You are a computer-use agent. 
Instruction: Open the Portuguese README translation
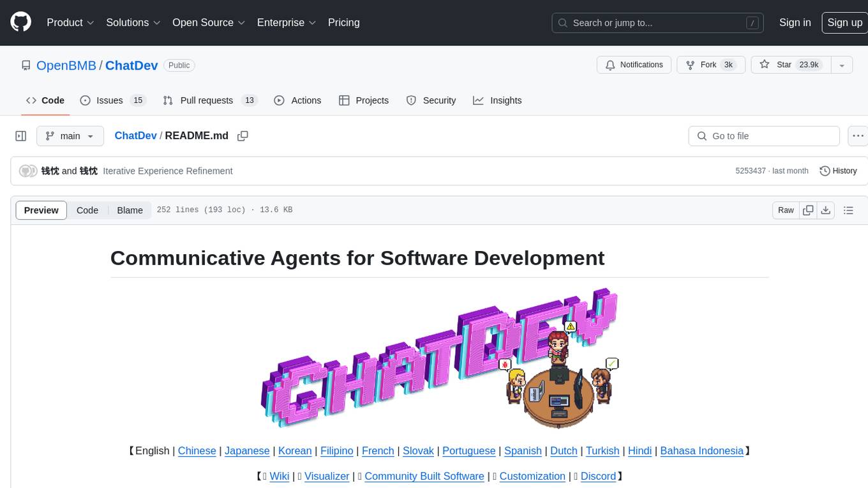coord(469,451)
